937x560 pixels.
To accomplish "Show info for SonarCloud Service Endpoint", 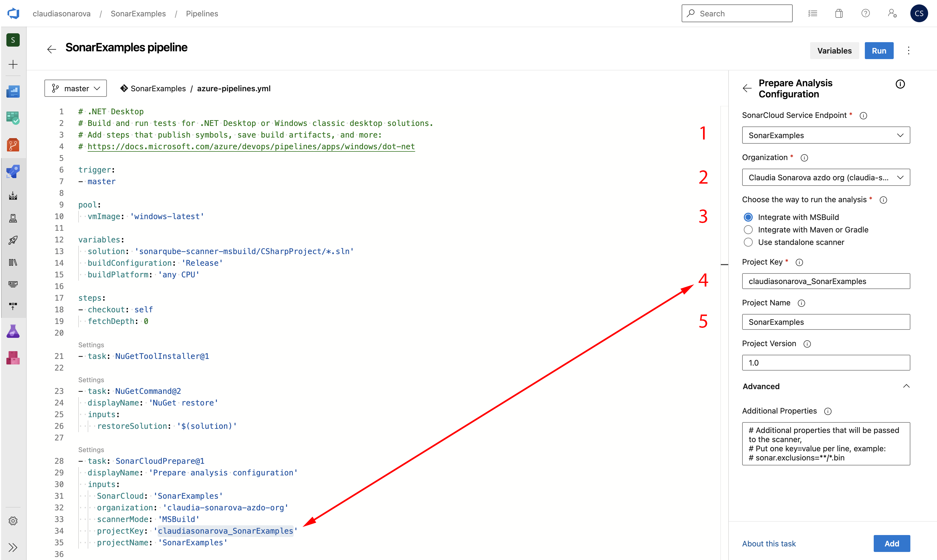I will pos(863,116).
